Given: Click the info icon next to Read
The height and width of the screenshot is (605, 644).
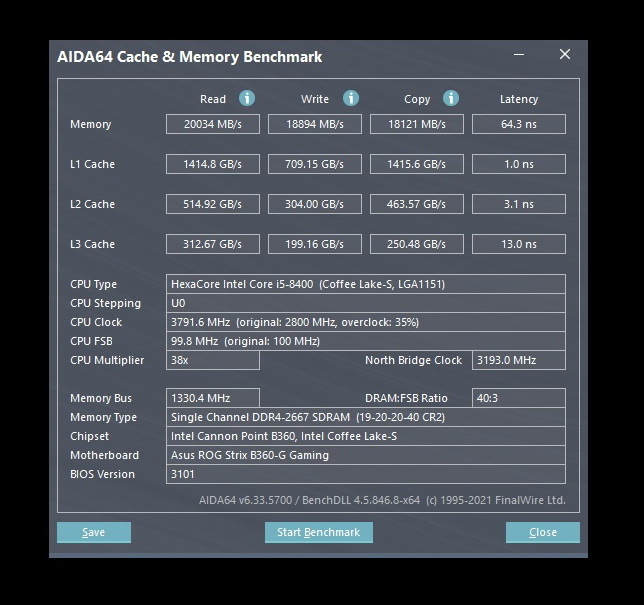Looking at the screenshot, I should (x=247, y=98).
